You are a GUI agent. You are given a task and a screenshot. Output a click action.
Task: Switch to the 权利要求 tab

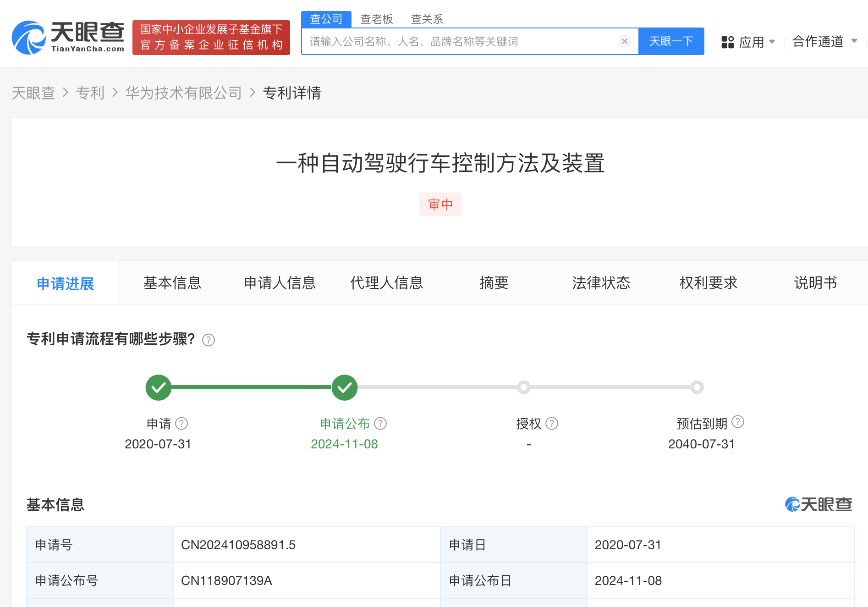(x=709, y=283)
